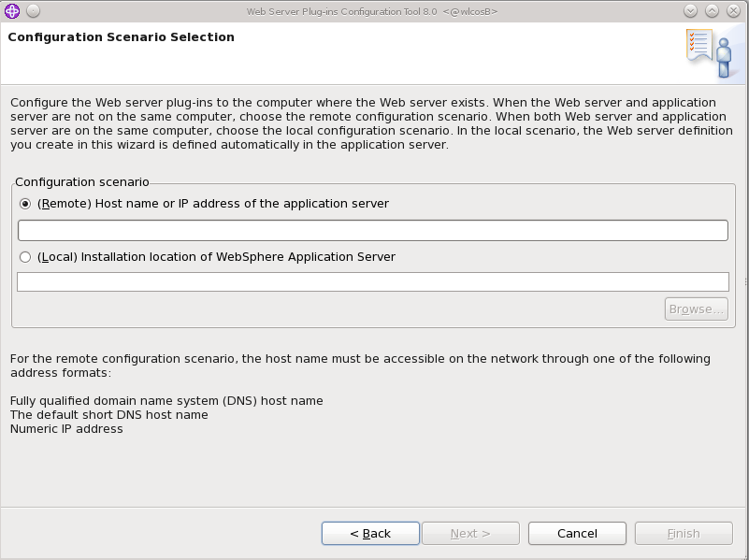Click the window title bar text
This screenshot has width=749, height=560.
372,11
